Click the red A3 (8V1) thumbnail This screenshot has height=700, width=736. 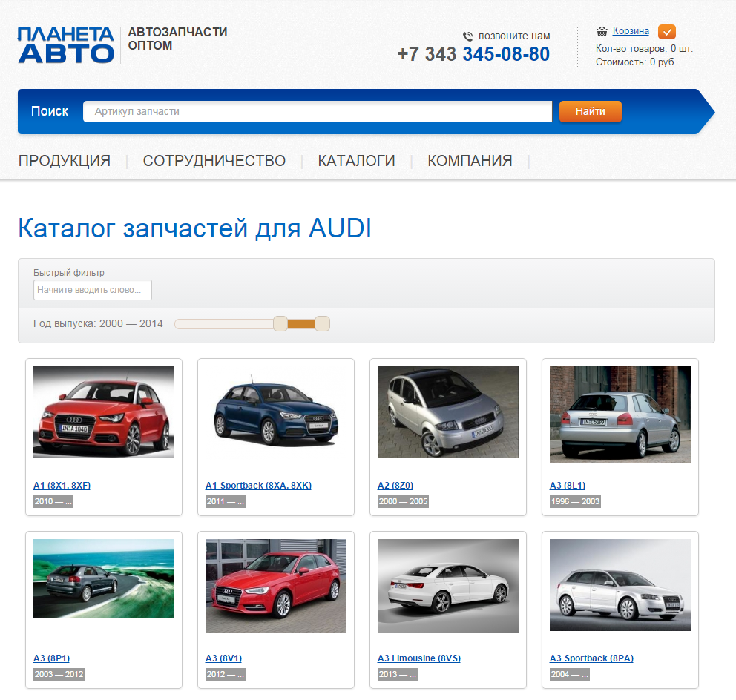[x=276, y=586]
